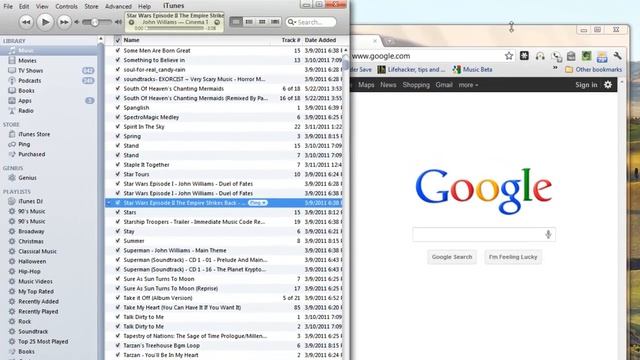The image size is (640, 360).
Task: Open the Chrome wrench settings menu
Action: [618, 56]
